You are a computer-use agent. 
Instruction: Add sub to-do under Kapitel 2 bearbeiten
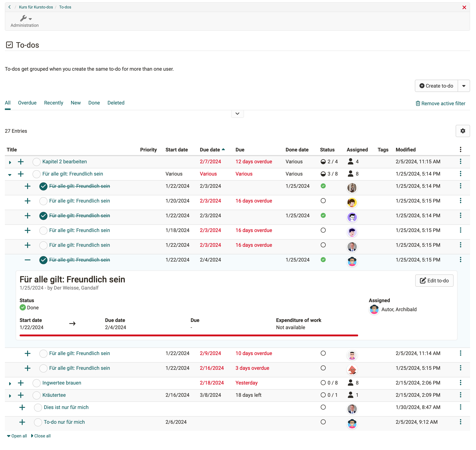(21, 162)
